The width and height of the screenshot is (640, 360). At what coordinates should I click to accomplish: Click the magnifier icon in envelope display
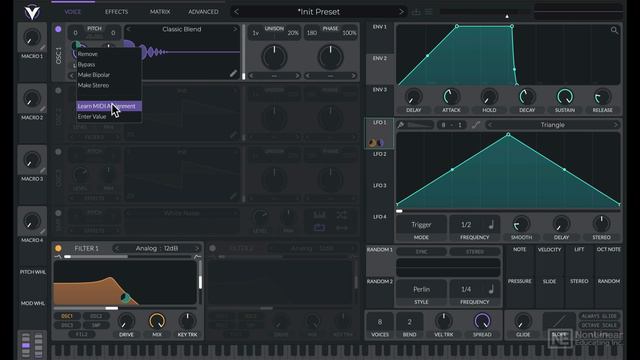[614, 30]
